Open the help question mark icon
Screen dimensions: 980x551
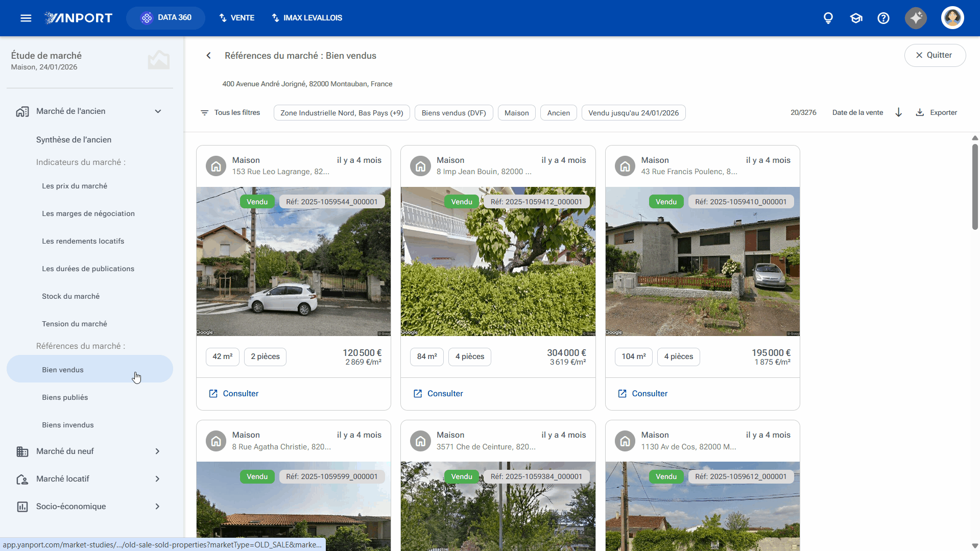[883, 18]
